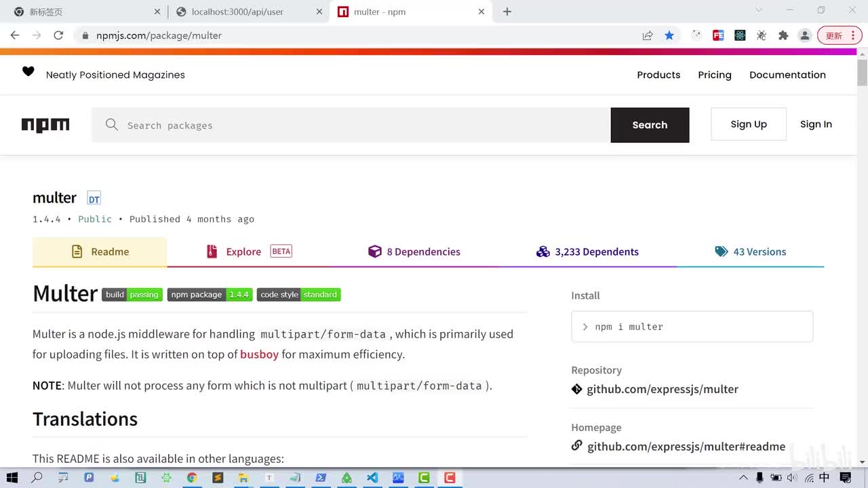Expand the Chrome tab search chevron
Screen dimensions: 868x488
pyautogui.click(x=759, y=10)
